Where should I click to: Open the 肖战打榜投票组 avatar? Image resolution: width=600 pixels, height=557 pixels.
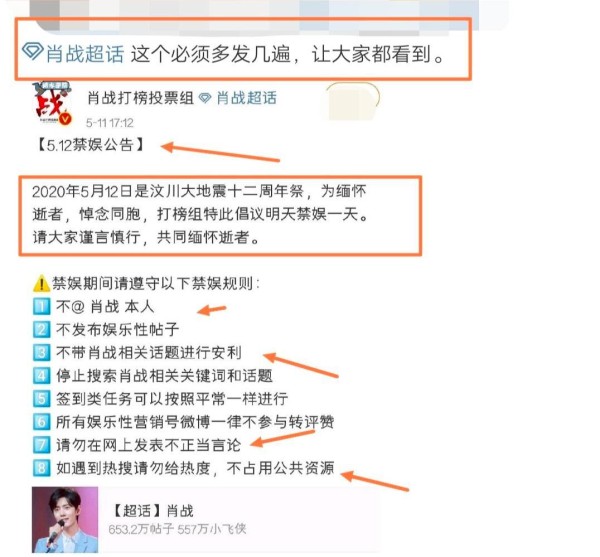pyautogui.click(x=52, y=103)
